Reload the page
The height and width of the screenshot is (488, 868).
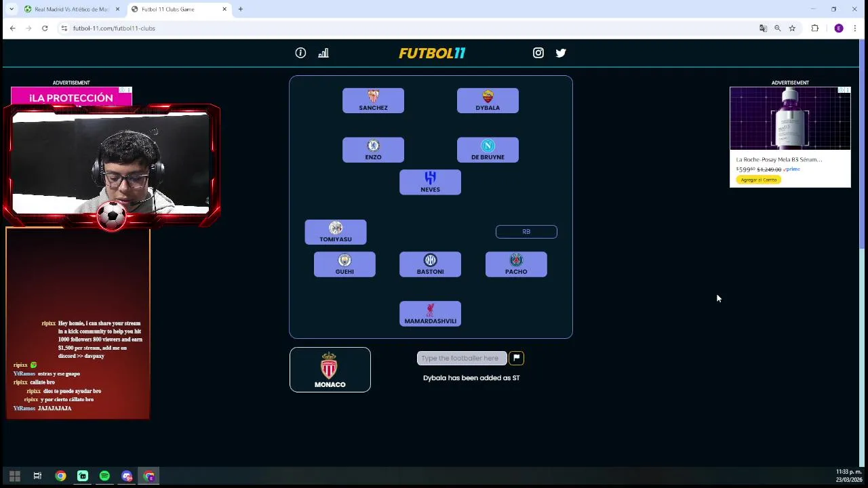(x=45, y=28)
